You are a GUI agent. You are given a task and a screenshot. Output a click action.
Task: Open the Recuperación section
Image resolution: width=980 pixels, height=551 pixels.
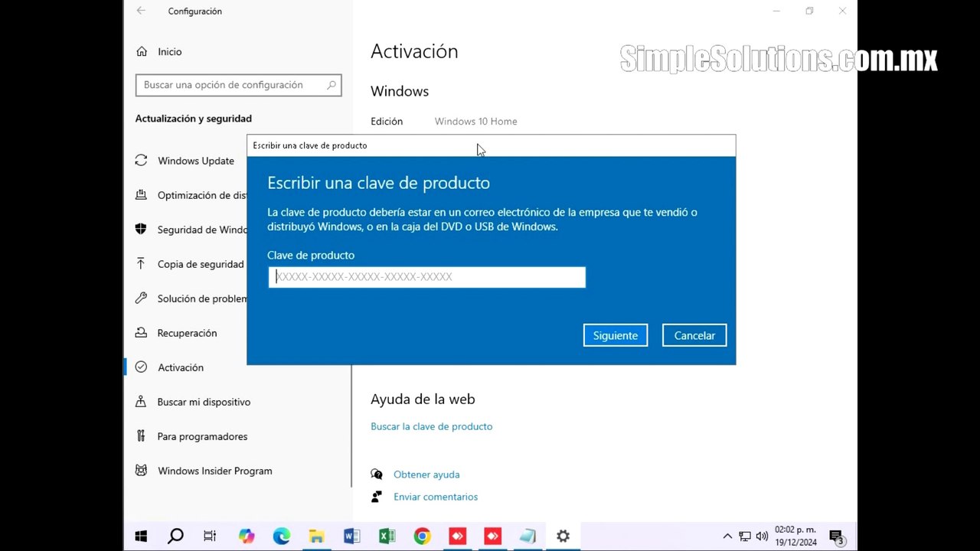pyautogui.click(x=176, y=333)
